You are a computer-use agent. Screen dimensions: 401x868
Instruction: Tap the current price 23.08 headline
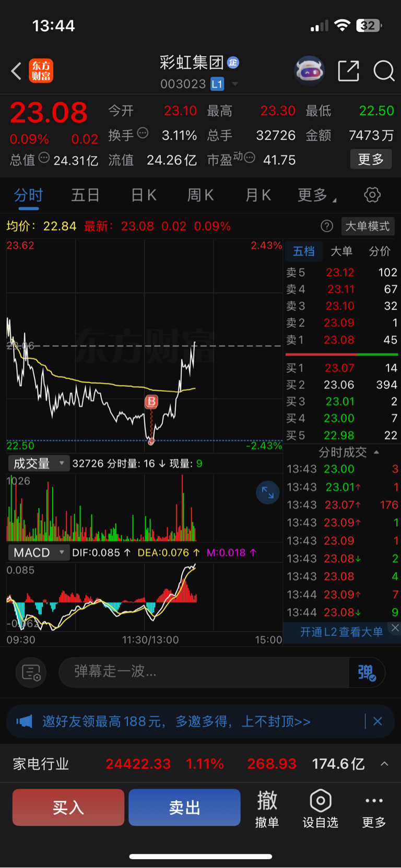click(x=49, y=113)
